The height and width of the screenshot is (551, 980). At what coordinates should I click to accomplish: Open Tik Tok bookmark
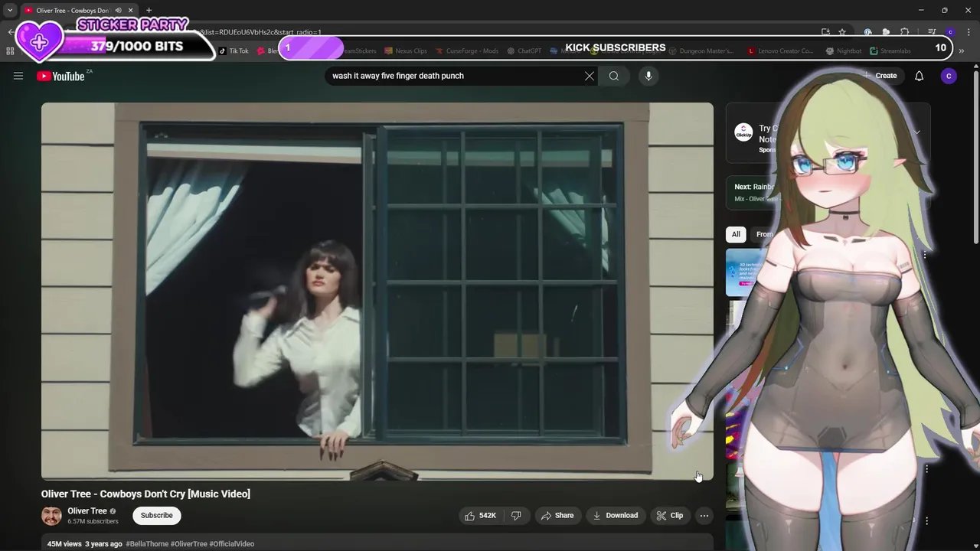click(x=234, y=51)
